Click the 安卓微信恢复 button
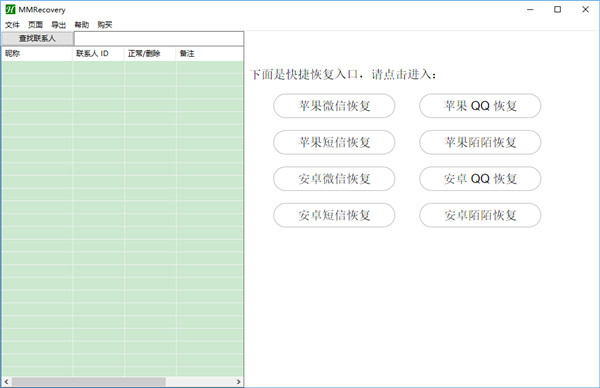 point(334,179)
